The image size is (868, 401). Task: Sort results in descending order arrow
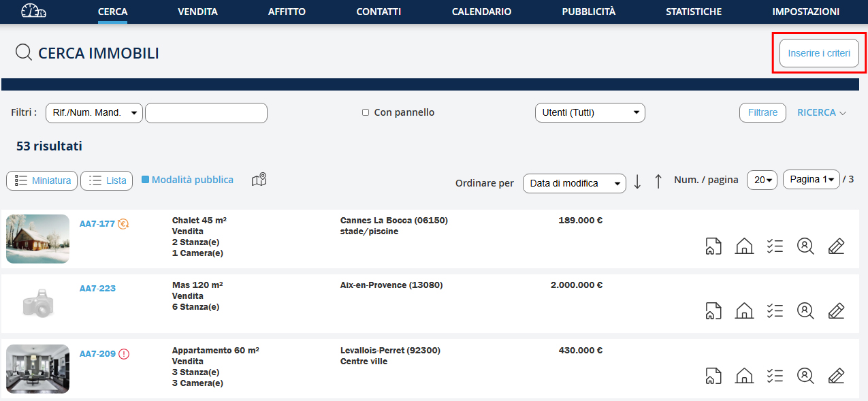click(x=637, y=182)
